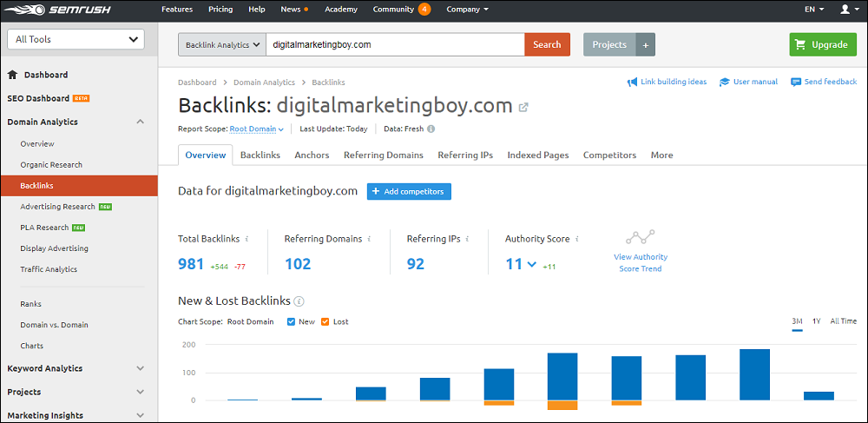Click the Dashboard breadcrumb link
Screen dimensions: 868x423
point(197,83)
